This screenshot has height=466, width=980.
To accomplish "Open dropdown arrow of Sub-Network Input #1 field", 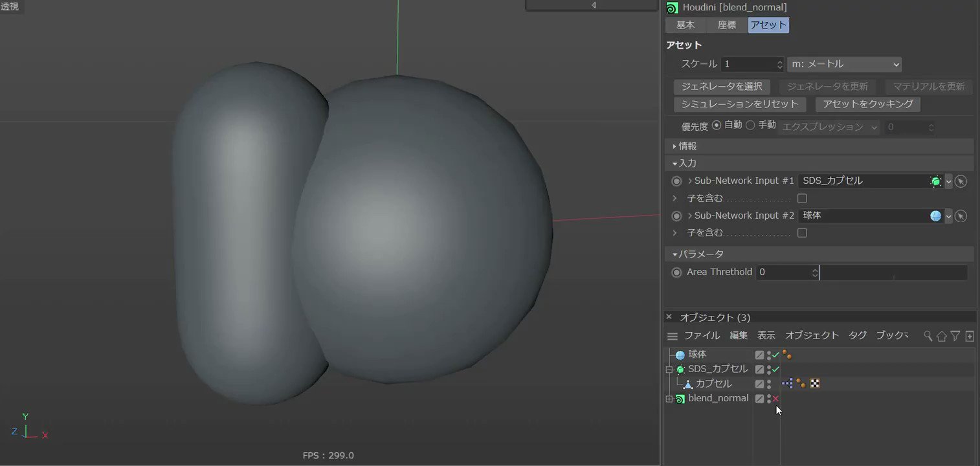I will (949, 182).
